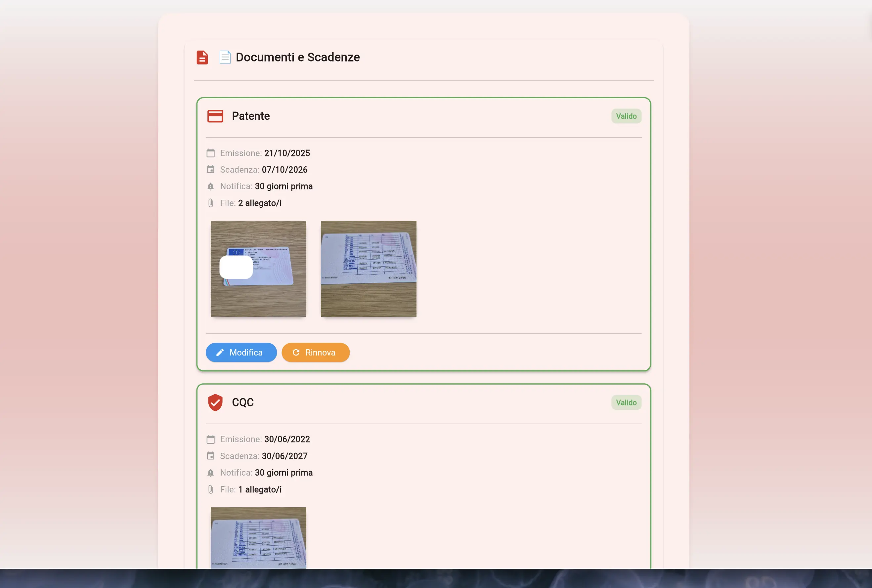Click the Valido badge on the Patente card
Screen dimensions: 872x588
click(626, 116)
